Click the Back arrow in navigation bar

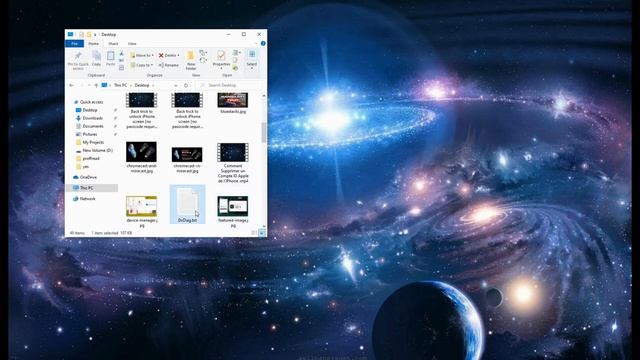(x=71, y=85)
